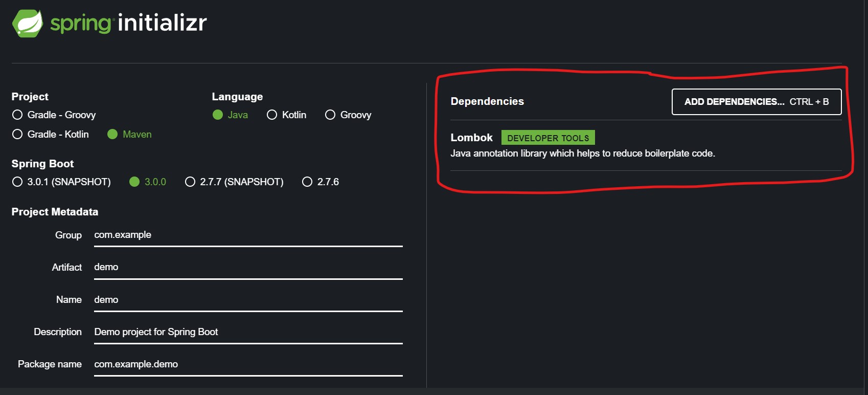Focus the Artifact input field
The height and width of the screenshot is (395, 868).
248,268
